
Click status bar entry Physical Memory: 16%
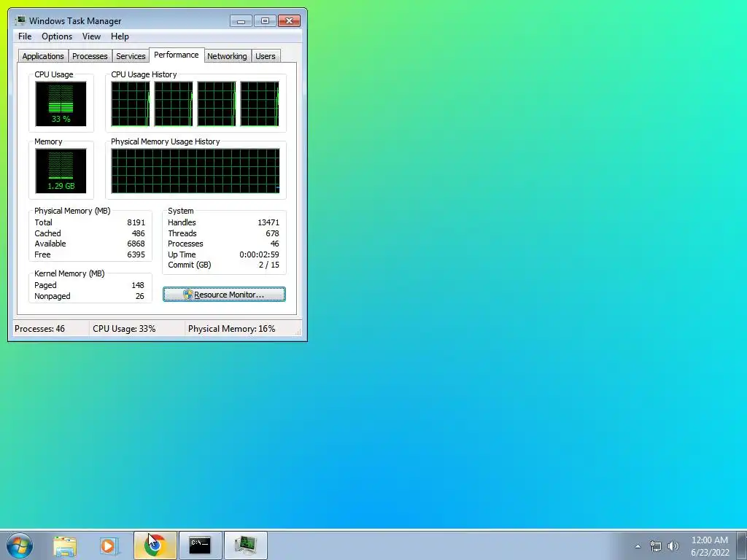(231, 329)
